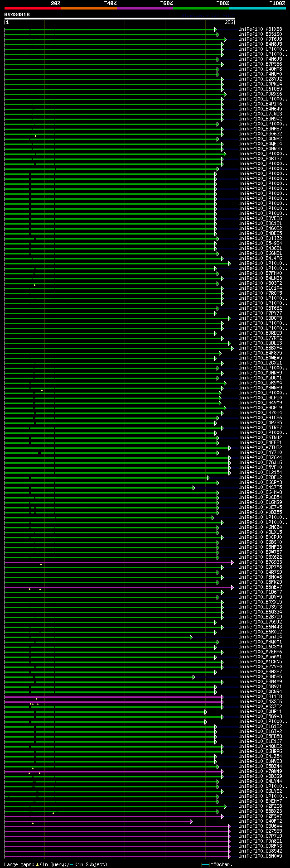Click the cyan 50char scale legend bar
The height and width of the screenshot is (868, 290).
(x=206, y=864)
